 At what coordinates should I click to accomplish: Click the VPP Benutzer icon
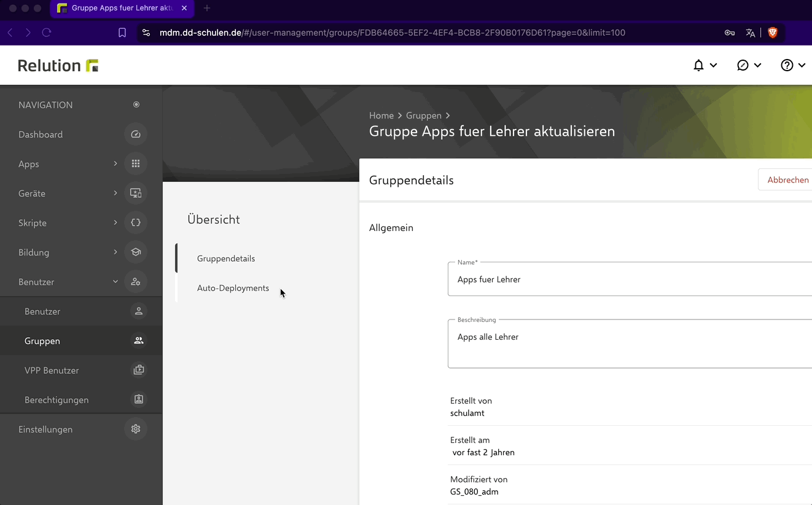coord(139,370)
